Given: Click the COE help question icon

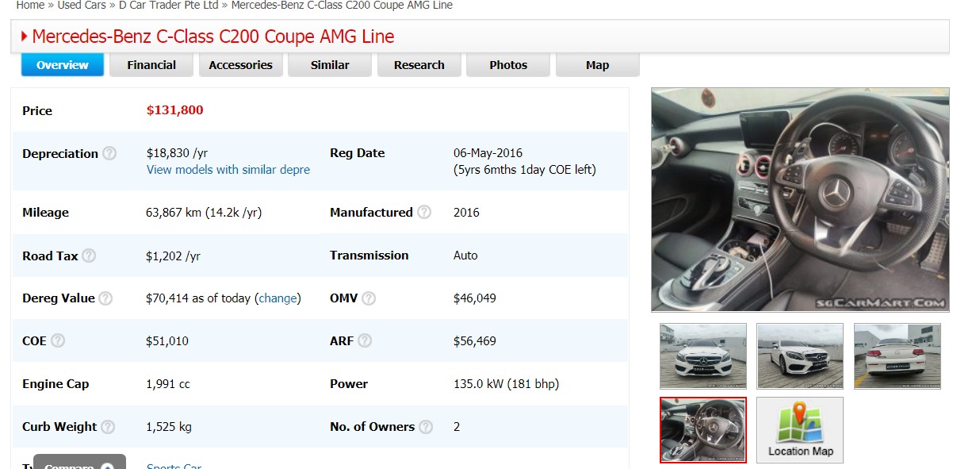Looking at the screenshot, I should coord(58,340).
